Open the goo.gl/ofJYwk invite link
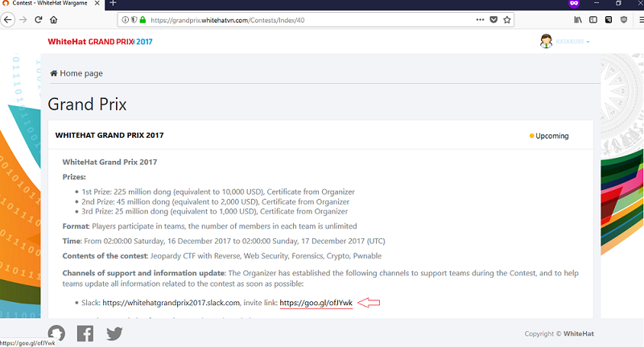This screenshot has height=347, width=644. 316,303
